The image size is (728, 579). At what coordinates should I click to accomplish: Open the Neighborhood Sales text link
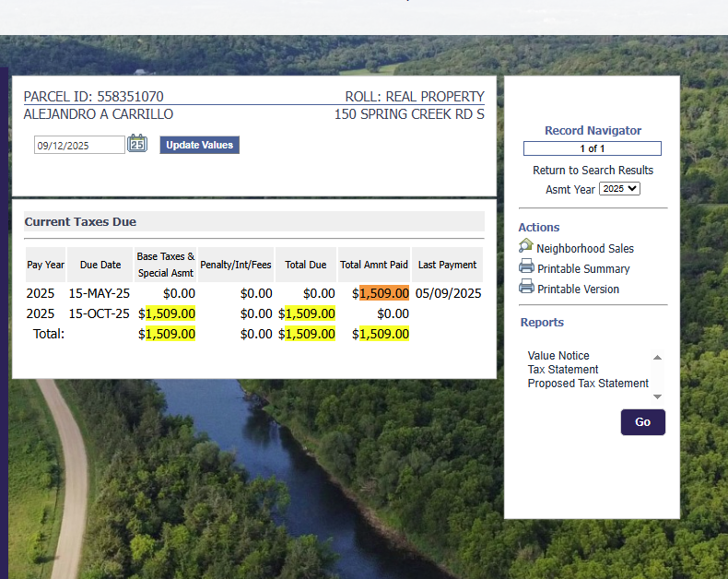[585, 248]
